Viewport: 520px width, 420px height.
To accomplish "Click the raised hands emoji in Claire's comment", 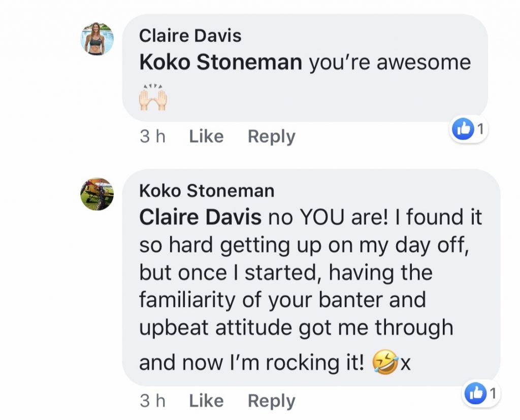I will point(153,98).
